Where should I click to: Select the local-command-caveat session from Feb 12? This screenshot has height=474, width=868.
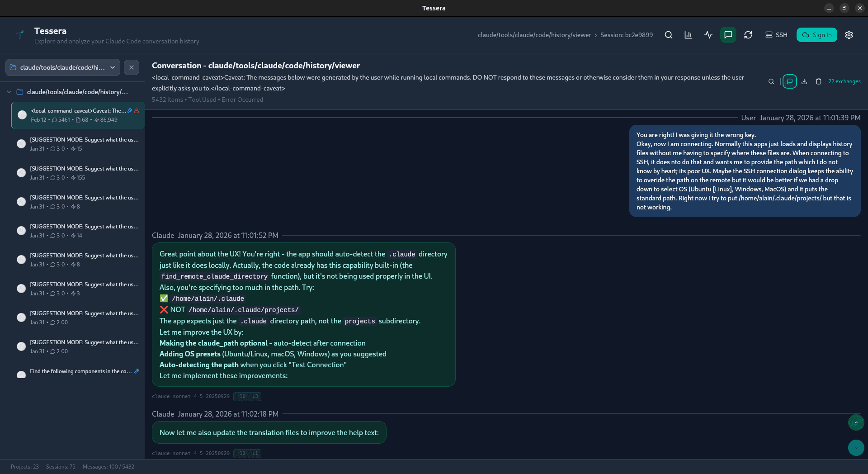point(78,115)
